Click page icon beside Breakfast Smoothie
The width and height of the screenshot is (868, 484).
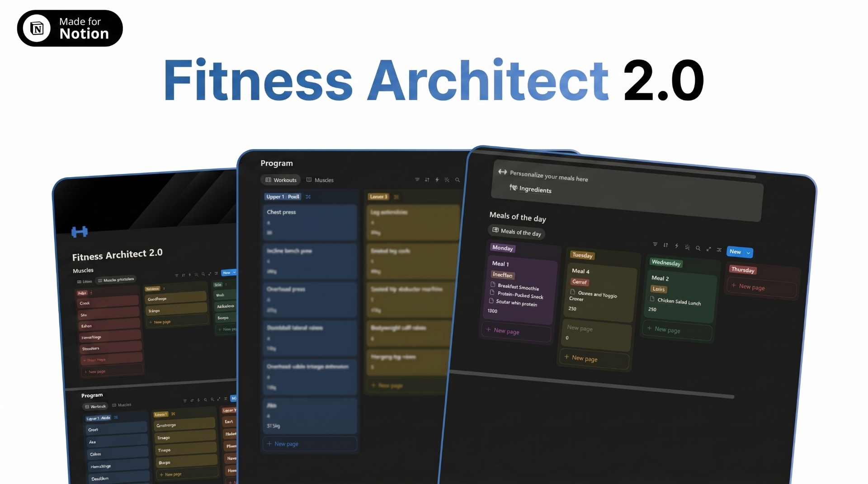[x=493, y=285]
